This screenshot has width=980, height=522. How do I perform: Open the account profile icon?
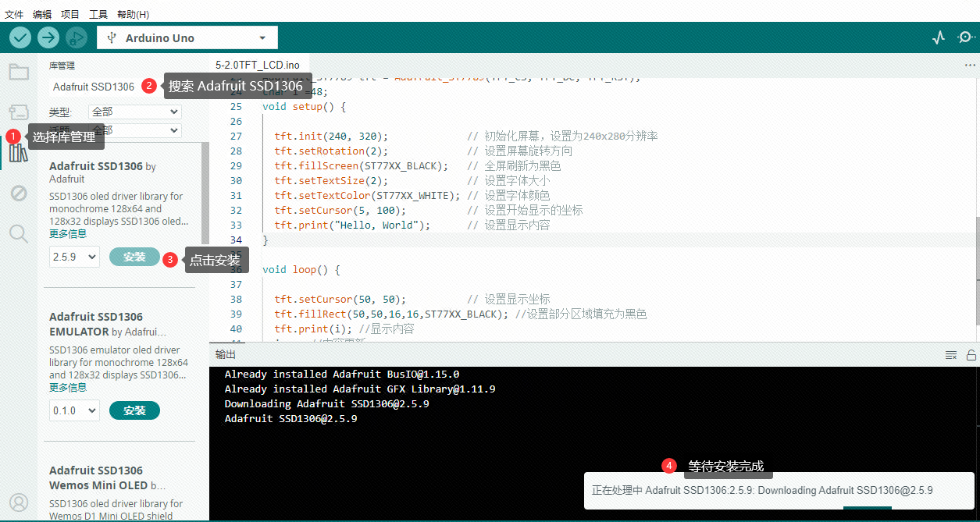click(x=19, y=502)
